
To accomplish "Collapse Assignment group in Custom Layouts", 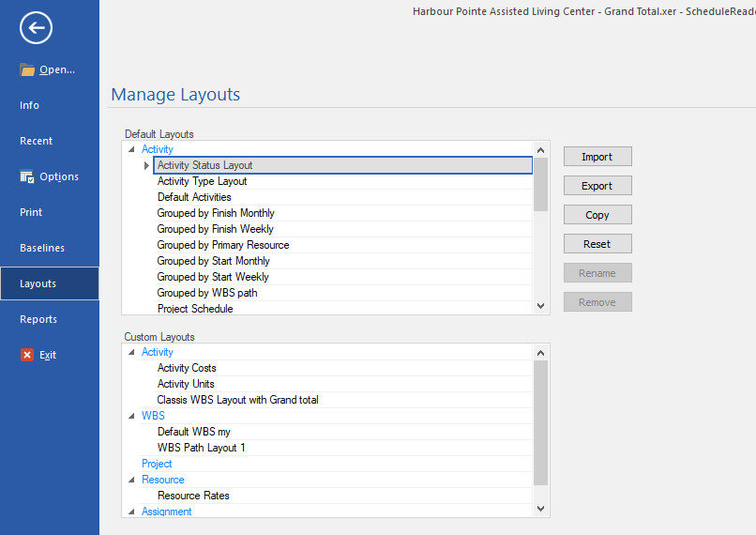I will pos(131,512).
